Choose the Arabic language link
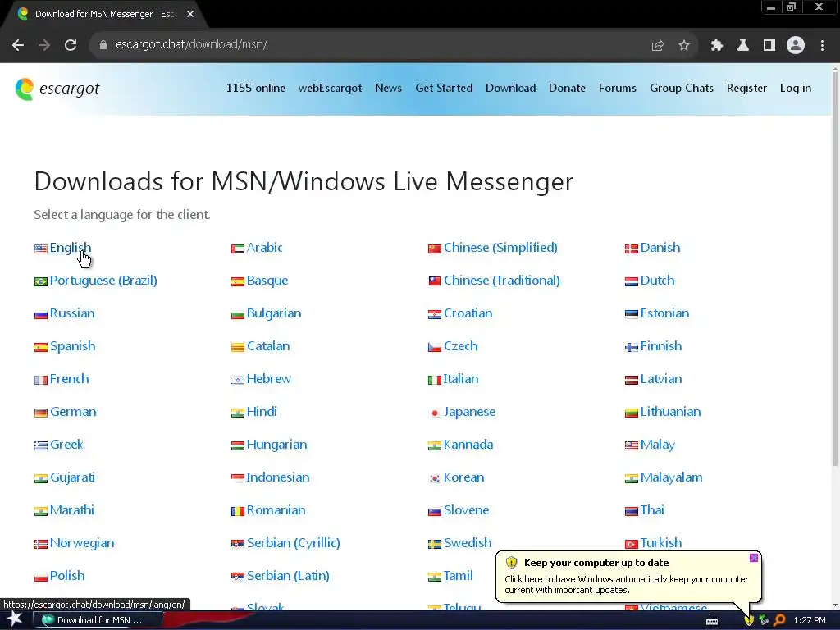 coord(265,248)
